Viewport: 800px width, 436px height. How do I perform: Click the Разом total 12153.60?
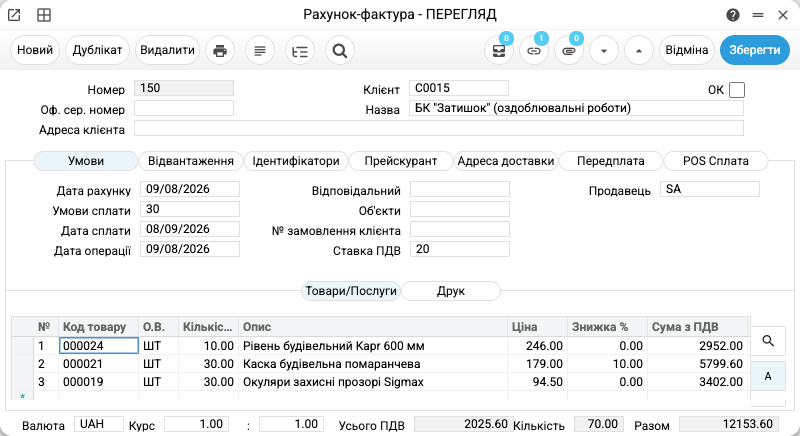pyautogui.click(x=729, y=424)
